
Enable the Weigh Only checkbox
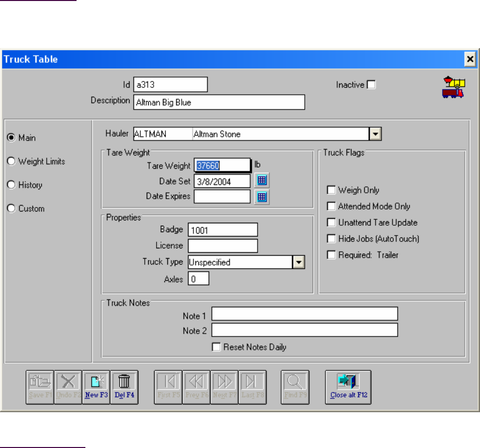click(x=331, y=190)
